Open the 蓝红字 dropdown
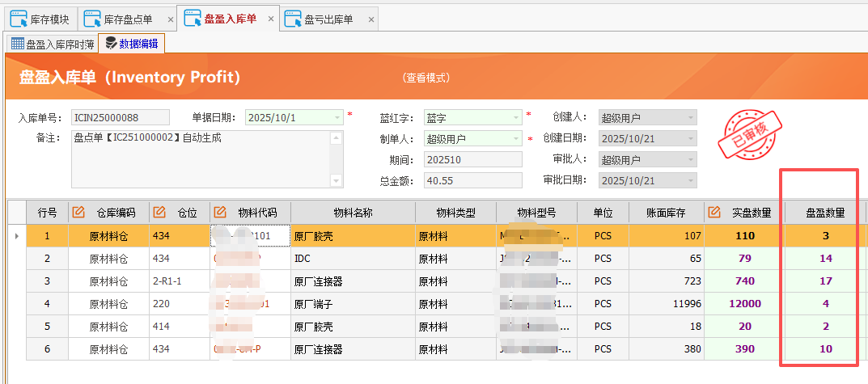This screenshot has height=384, width=868. pos(516,117)
